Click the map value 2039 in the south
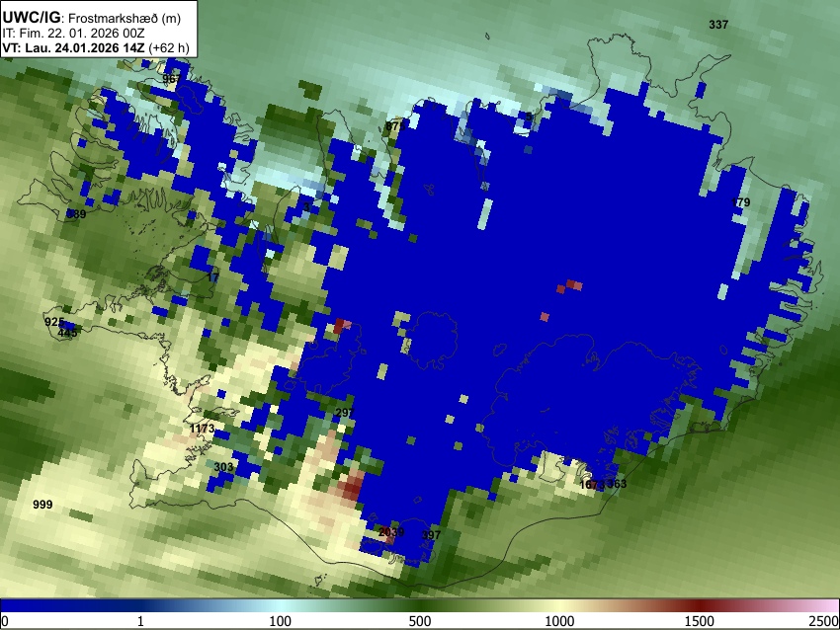 (x=391, y=532)
